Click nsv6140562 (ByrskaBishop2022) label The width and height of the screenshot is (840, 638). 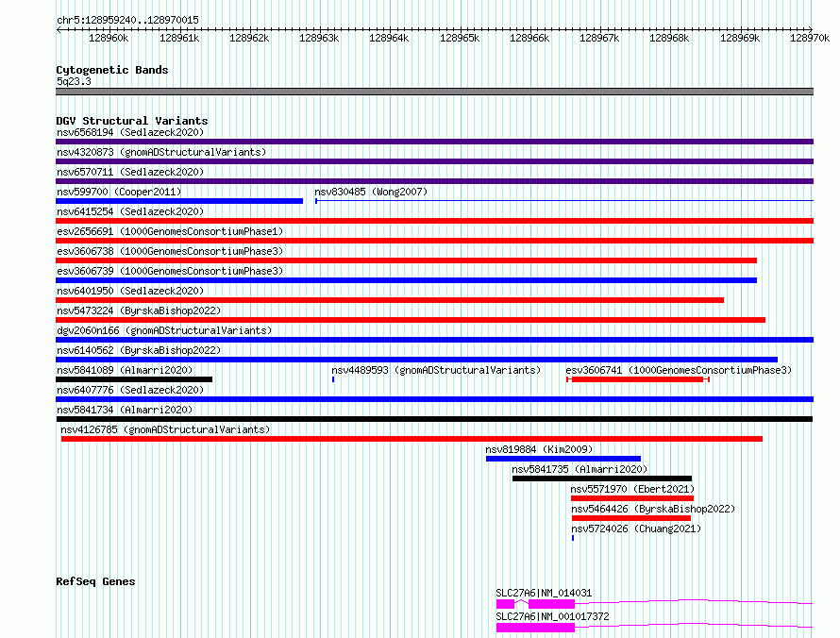tap(139, 350)
